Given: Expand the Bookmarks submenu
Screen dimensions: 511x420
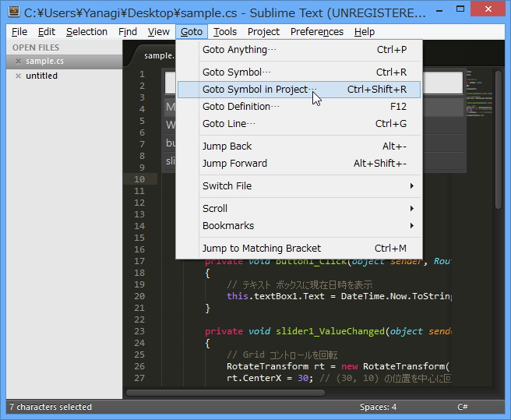Looking at the screenshot, I should pos(299,226).
